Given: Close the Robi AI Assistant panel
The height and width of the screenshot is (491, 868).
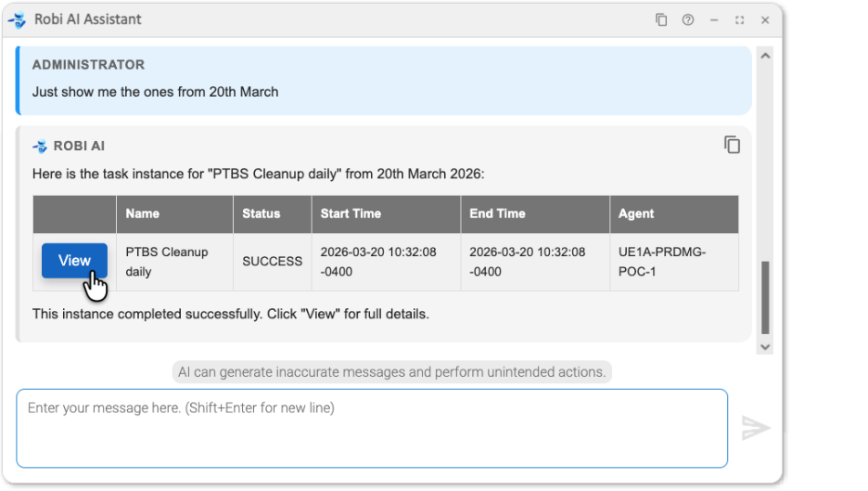Looking at the screenshot, I should [x=765, y=19].
